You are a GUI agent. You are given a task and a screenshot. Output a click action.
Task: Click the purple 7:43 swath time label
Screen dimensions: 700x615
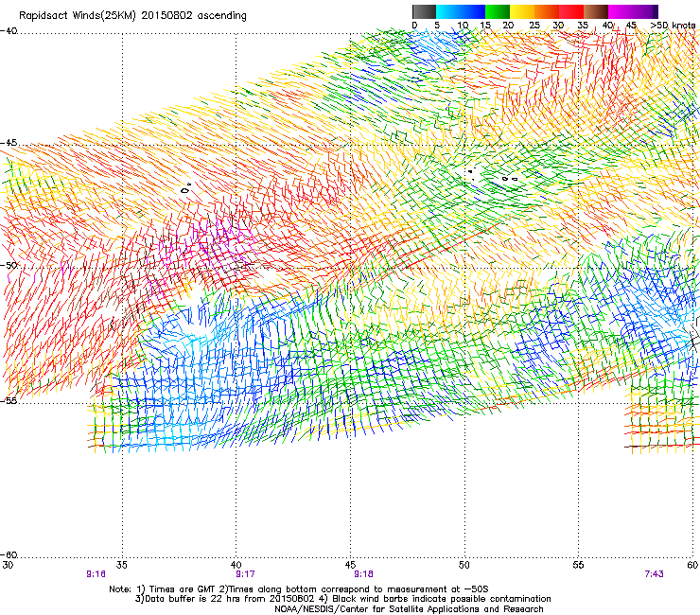pos(654,574)
